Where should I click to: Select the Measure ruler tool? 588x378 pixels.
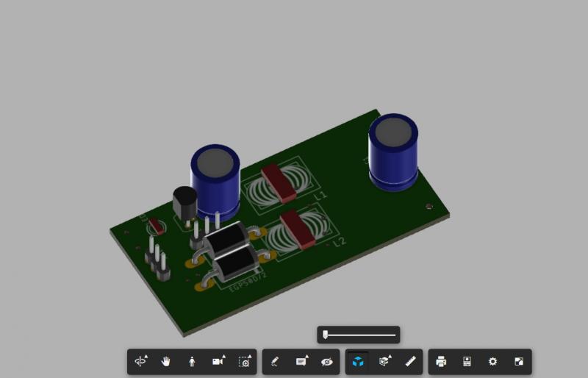(410, 361)
